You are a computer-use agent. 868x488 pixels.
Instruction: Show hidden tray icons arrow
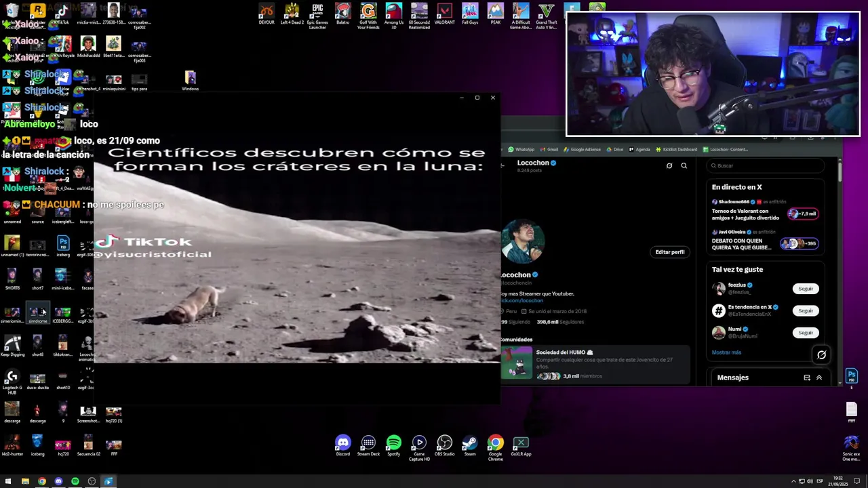pyautogui.click(x=793, y=481)
